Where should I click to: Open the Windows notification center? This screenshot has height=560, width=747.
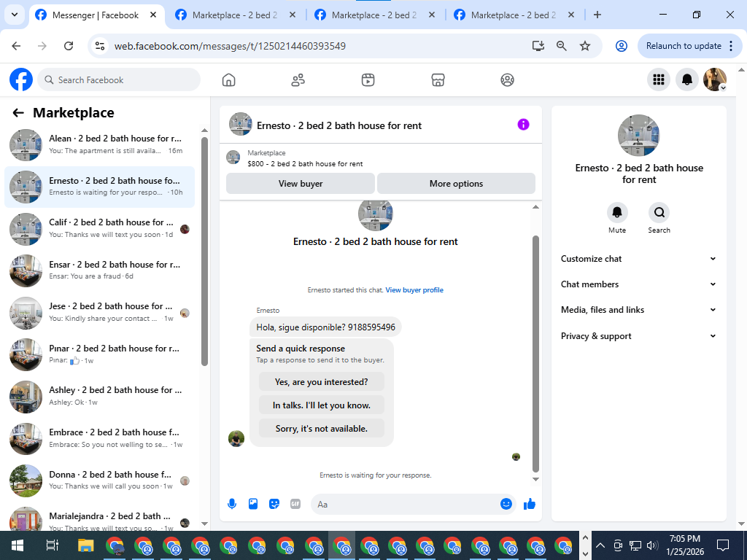pyautogui.click(x=723, y=545)
